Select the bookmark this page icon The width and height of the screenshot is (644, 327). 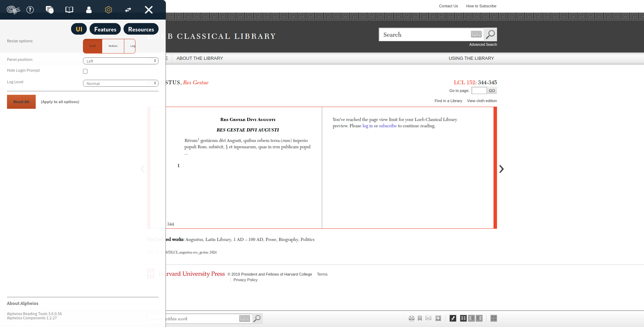(420, 318)
